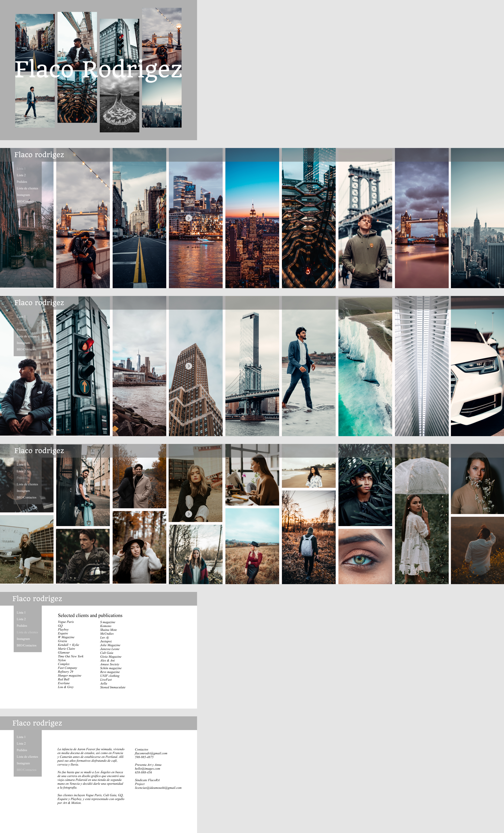
Task: Choose Lista 1 in the portraits gallery menu
Action: pyautogui.click(x=21, y=464)
